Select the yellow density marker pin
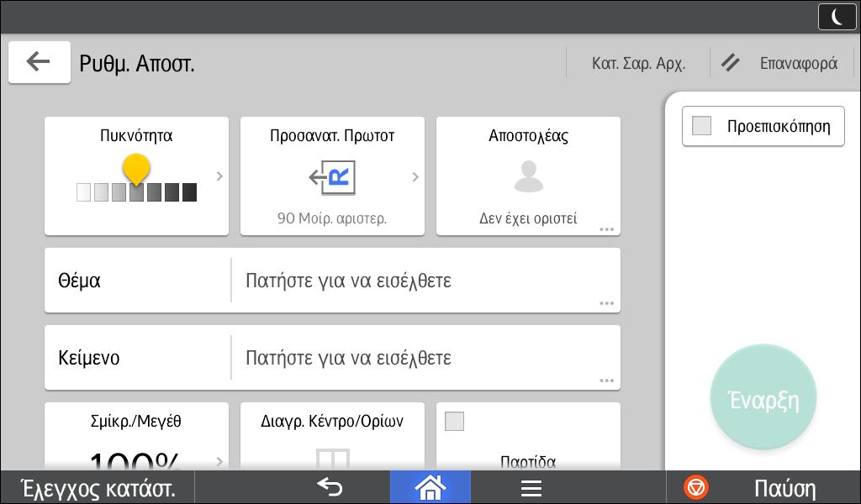Screen dimensions: 861x504 pyautogui.click(x=136, y=168)
